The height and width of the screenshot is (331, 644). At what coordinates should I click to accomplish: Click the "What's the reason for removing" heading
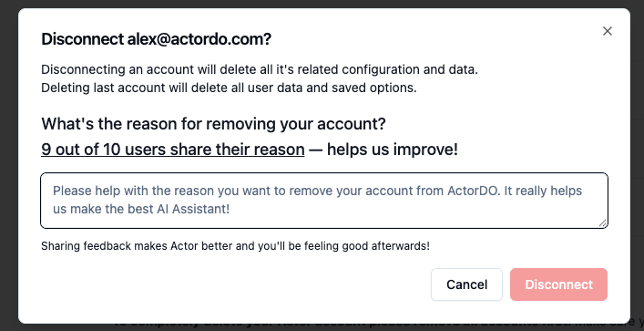click(x=213, y=123)
